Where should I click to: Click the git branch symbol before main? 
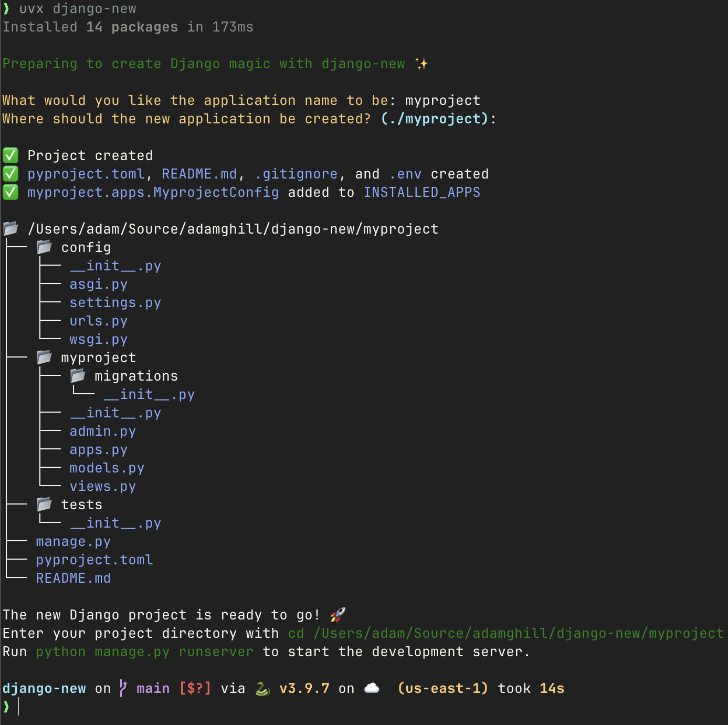pyautogui.click(x=123, y=688)
